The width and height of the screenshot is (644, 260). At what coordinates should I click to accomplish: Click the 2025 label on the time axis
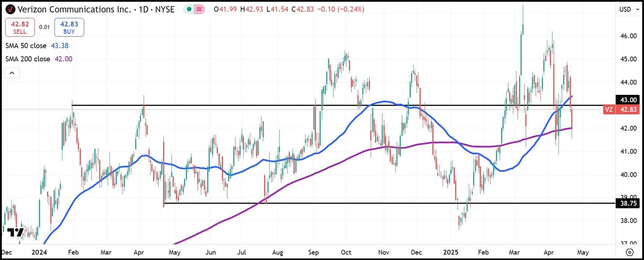coord(451,252)
